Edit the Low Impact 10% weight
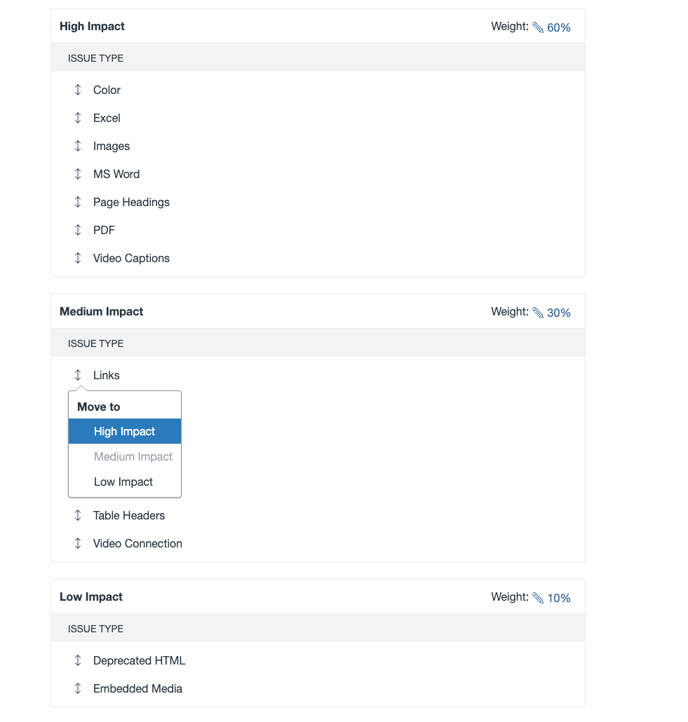The height and width of the screenshot is (722, 688). (x=551, y=598)
